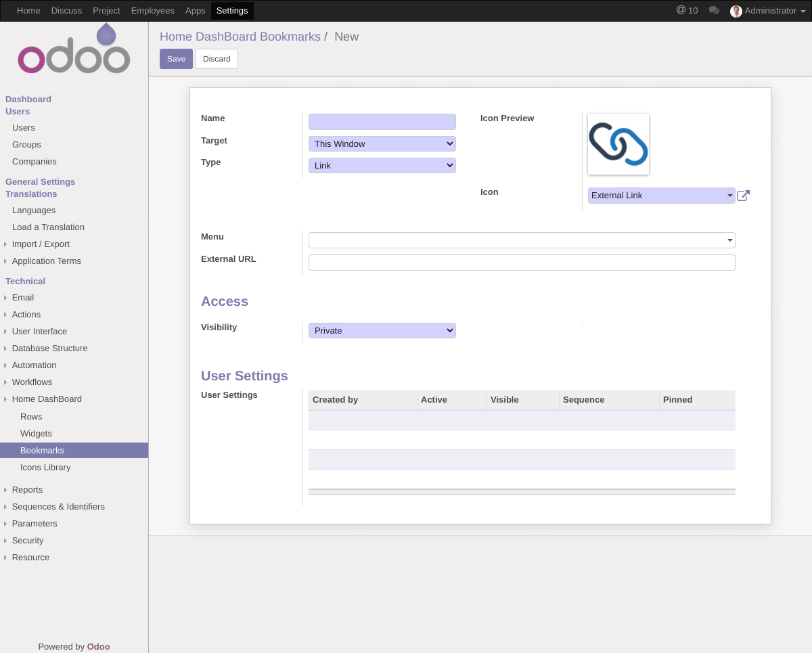The height and width of the screenshot is (653, 812).
Task: Click the Odoo logo in the sidebar
Action: (74, 49)
